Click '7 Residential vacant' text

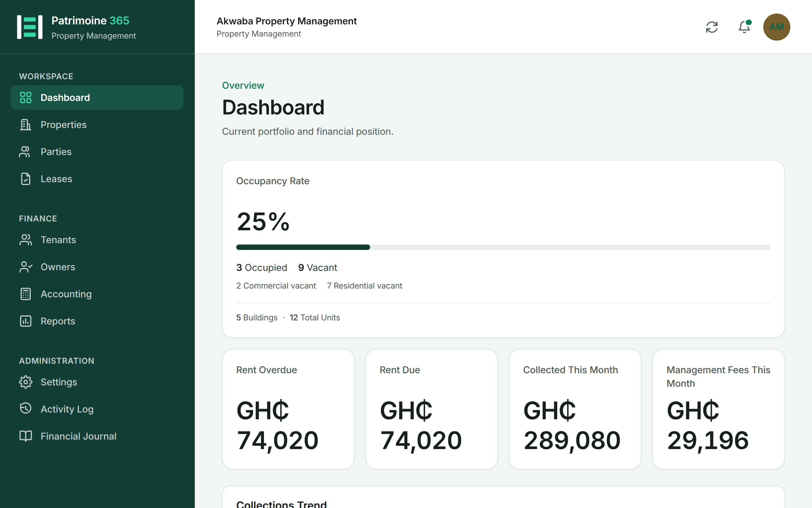click(x=364, y=286)
